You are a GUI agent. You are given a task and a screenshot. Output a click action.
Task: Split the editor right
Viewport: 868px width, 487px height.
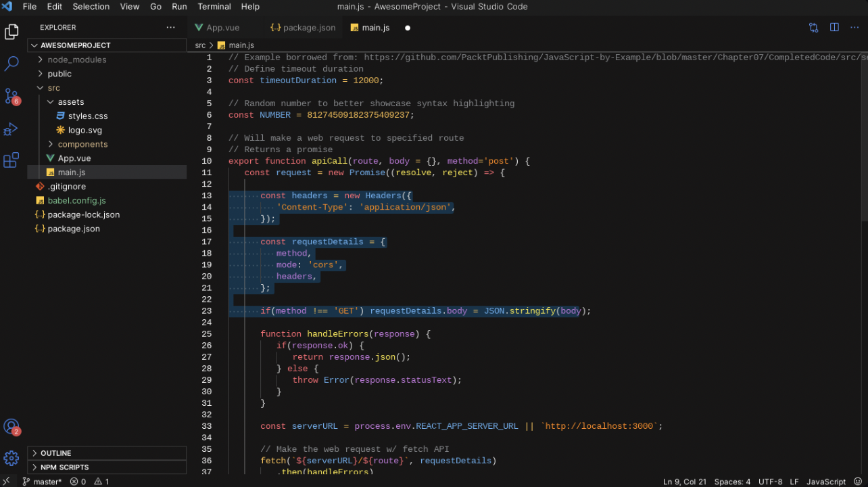834,28
